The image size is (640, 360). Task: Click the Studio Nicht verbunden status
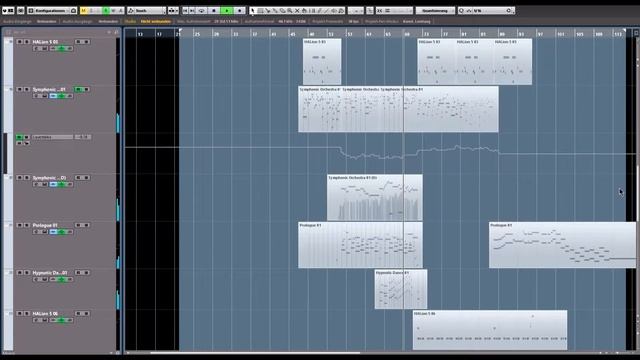(148, 21)
